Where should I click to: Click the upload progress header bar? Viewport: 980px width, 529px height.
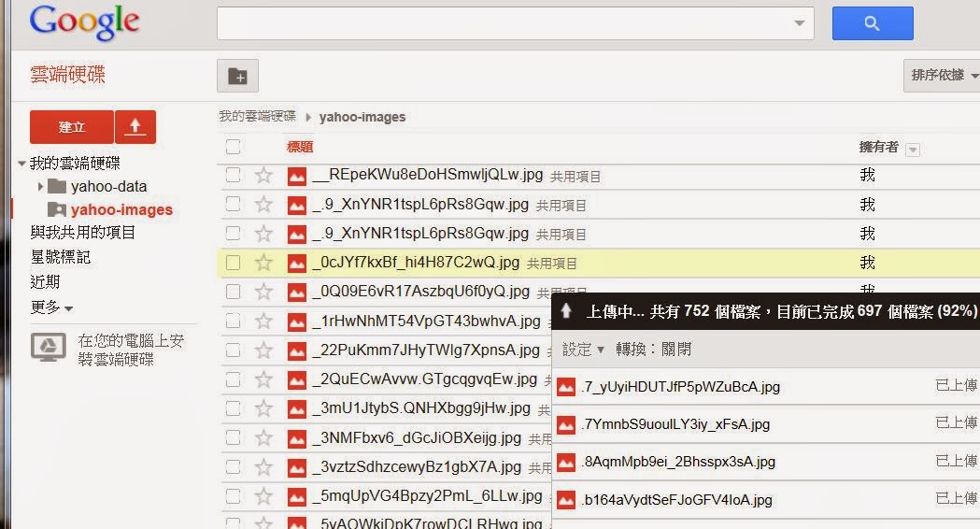(x=766, y=311)
